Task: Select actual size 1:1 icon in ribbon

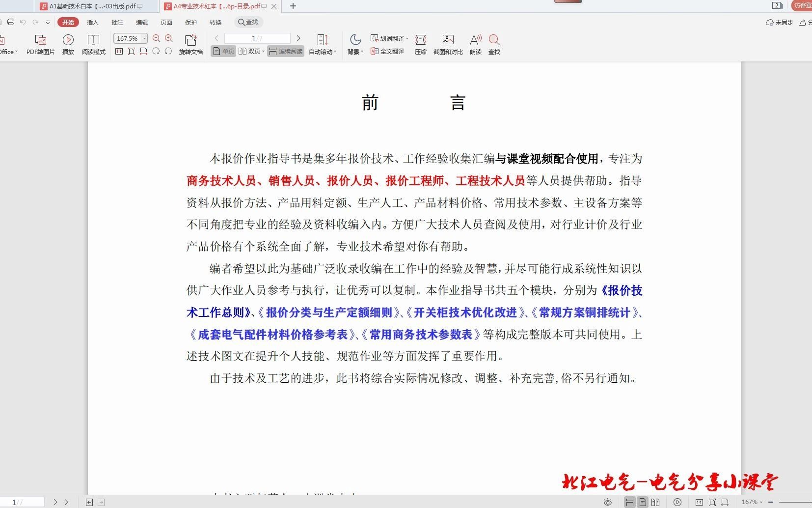Action: (119, 51)
